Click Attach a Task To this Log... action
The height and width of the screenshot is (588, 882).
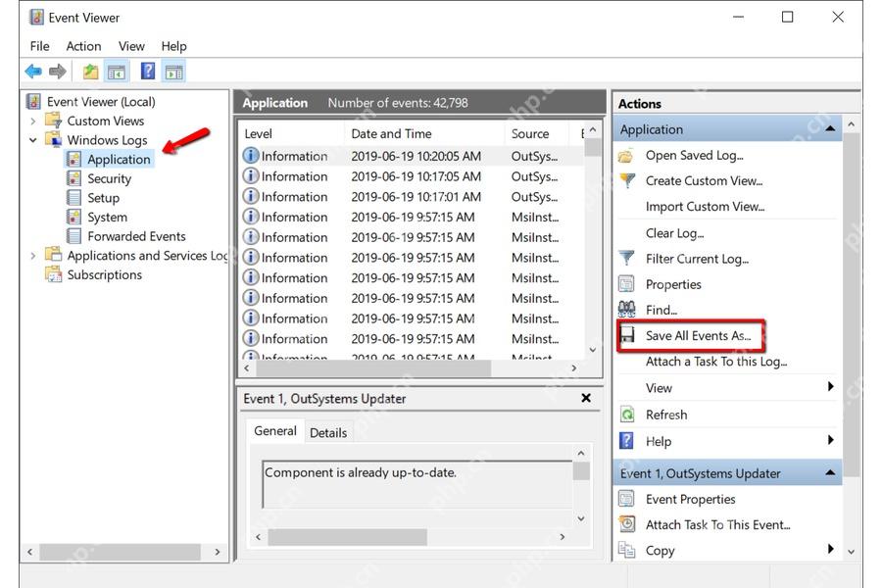point(716,362)
